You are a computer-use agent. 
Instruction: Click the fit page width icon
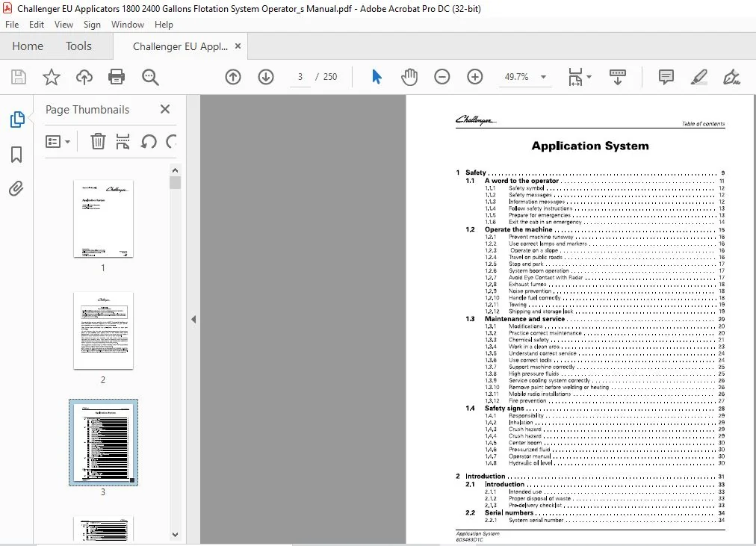point(575,77)
